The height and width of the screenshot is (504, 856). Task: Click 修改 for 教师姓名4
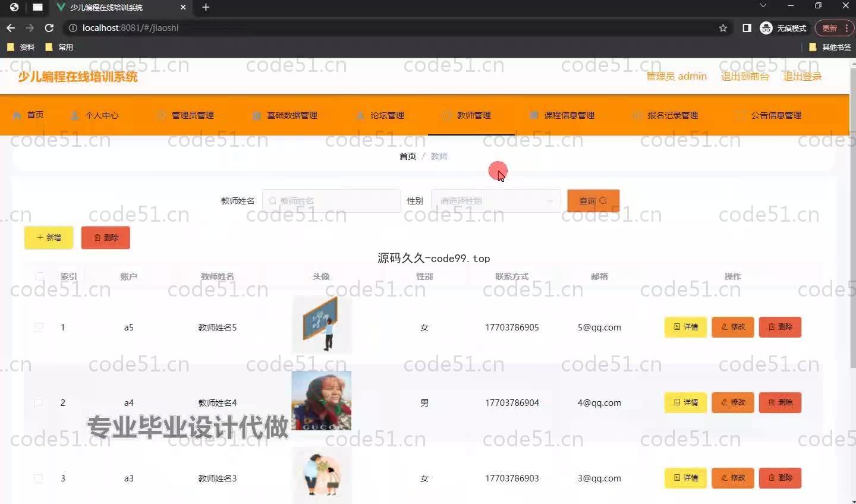733,402
